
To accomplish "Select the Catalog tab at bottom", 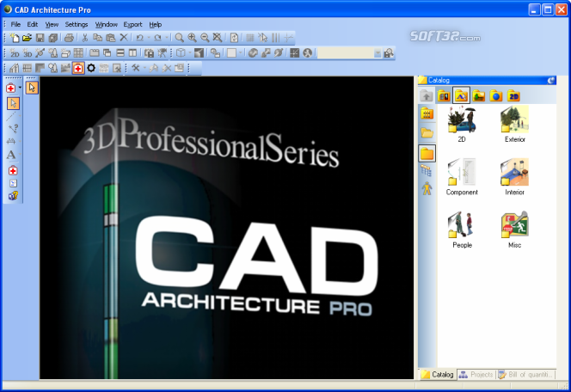I will pos(438,374).
